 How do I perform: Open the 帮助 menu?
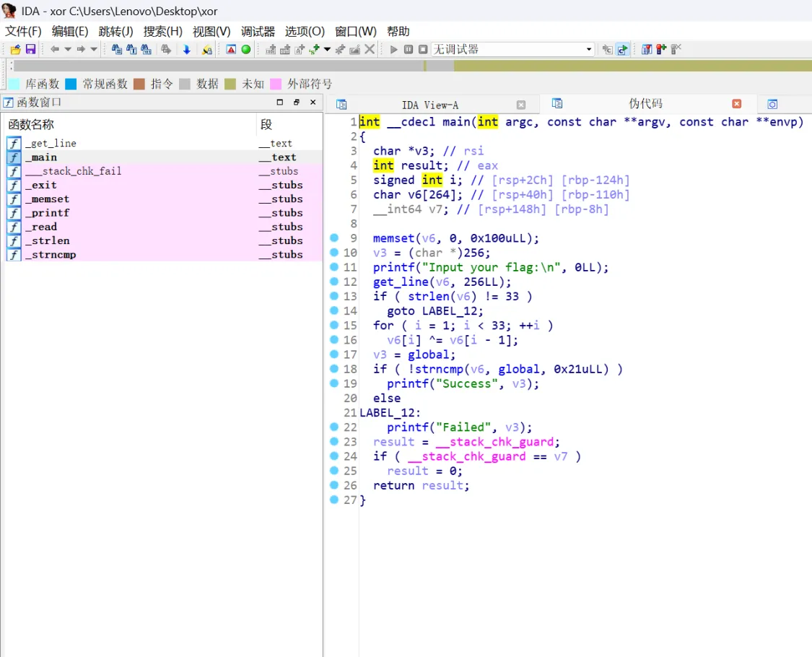(x=398, y=31)
